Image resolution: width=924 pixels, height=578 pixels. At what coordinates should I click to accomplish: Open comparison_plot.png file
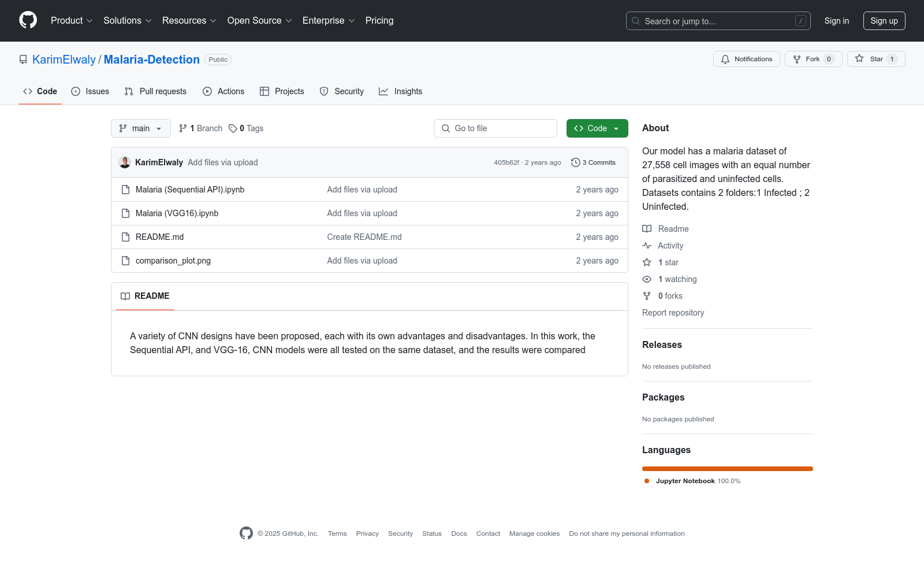point(173,261)
